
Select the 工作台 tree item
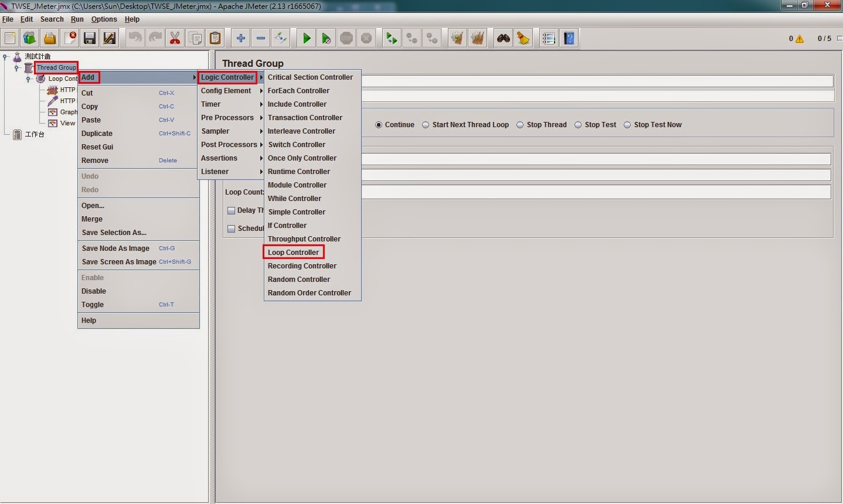pyautogui.click(x=35, y=135)
